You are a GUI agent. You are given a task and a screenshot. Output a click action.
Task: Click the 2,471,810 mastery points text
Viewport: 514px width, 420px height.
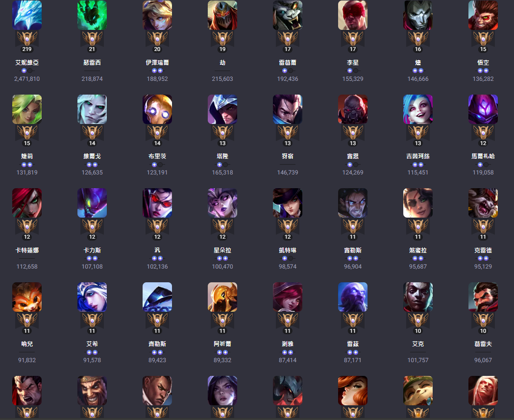tap(27, 79)
